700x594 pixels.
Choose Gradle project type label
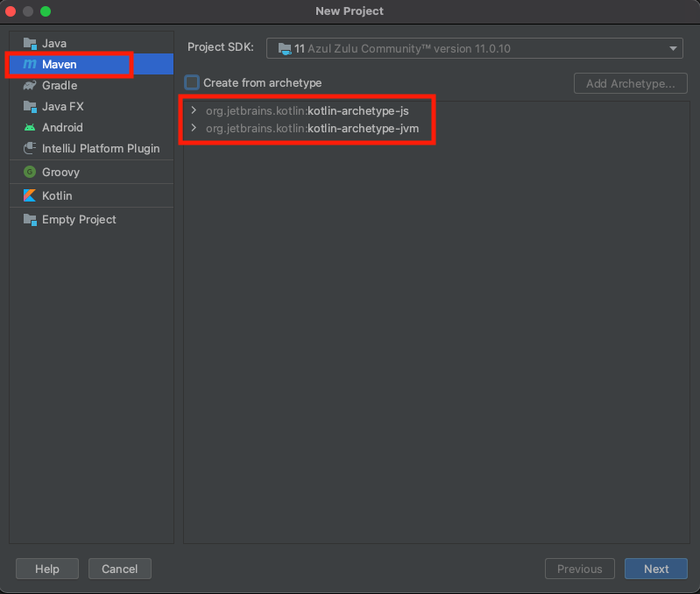point(60,85)
